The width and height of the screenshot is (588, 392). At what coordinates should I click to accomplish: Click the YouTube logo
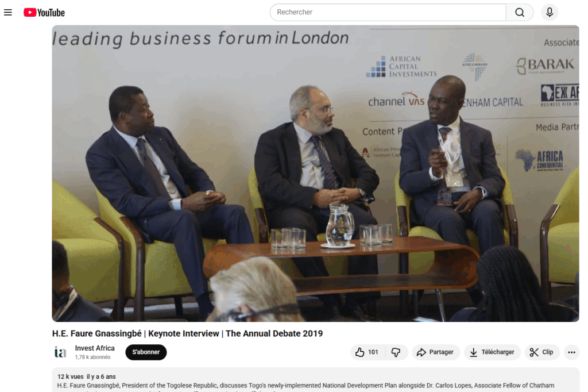click(x=44, y=13)
